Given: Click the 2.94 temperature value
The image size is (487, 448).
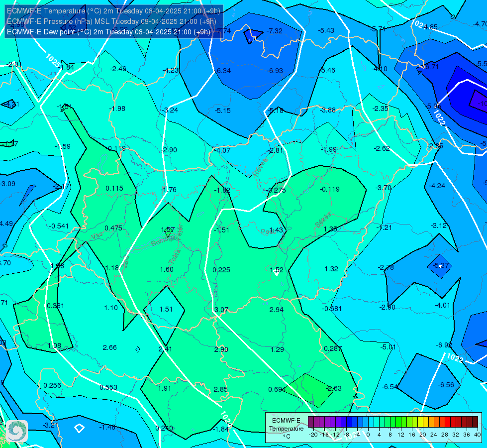Looking at the screenshot, I should click(x=276, y=310).
